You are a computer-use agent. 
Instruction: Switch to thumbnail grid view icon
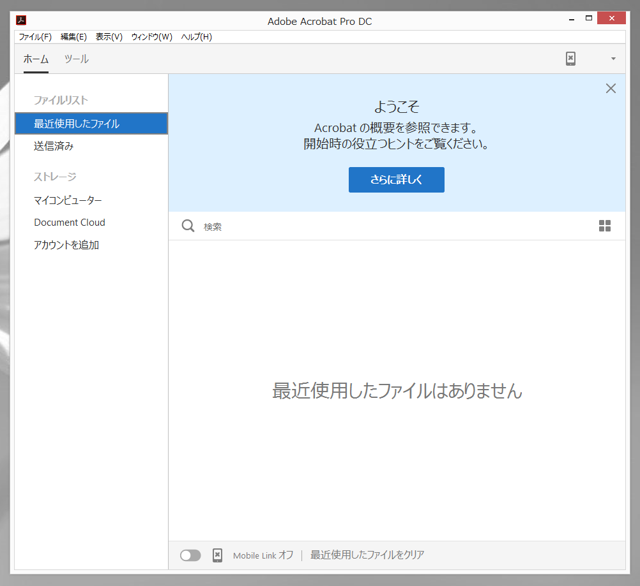(604, 226)
